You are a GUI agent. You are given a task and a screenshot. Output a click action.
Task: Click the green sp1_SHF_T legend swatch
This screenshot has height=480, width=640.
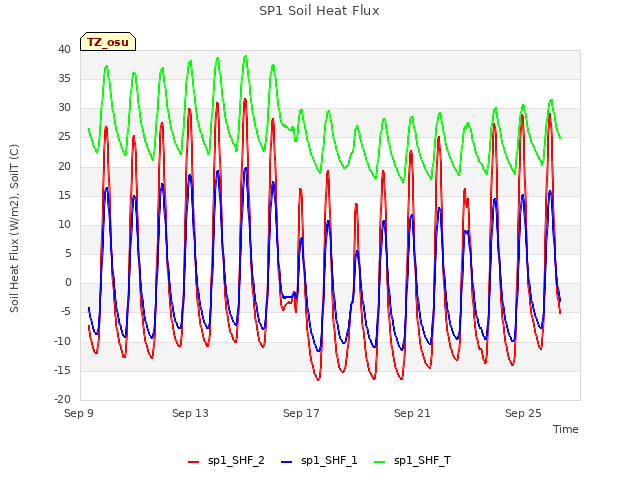click(380, 462)
